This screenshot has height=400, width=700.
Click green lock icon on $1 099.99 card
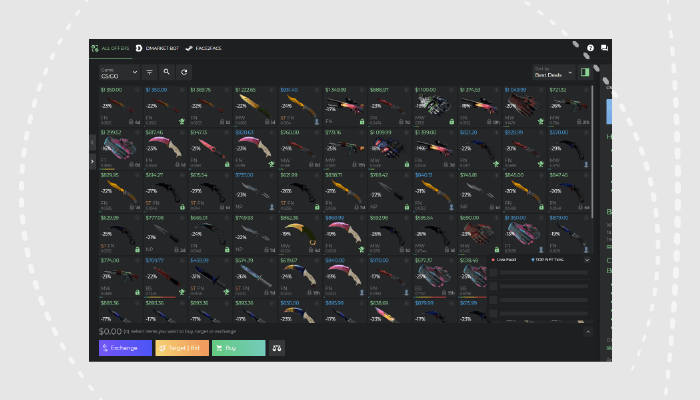click(x=407, y=164)
